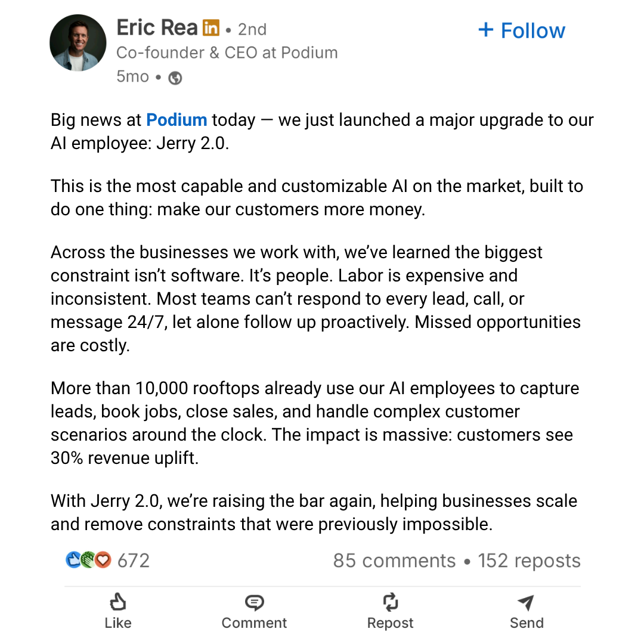Click the Like label text
Image resolution: width=644 pixels, height=644 pixels.
tap(118, 623)
